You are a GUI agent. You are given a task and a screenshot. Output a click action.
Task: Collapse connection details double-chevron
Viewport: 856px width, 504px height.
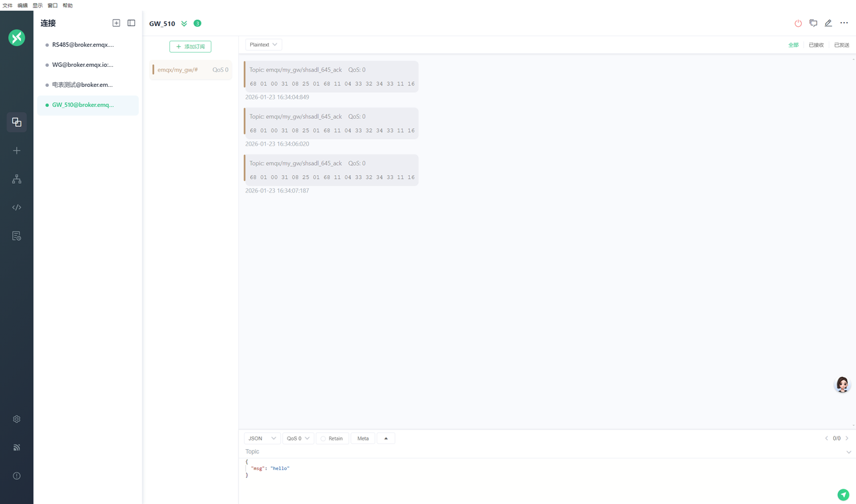[184, 23]
